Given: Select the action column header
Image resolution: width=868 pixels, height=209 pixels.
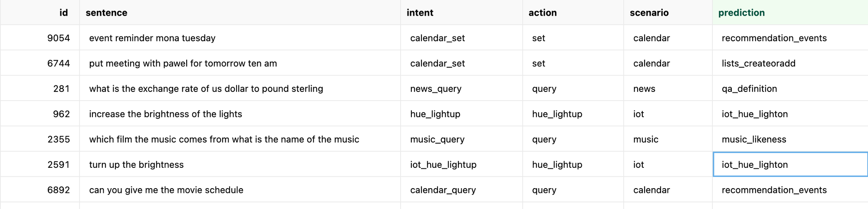Looking at the screenshot, I should click(542, 13).
